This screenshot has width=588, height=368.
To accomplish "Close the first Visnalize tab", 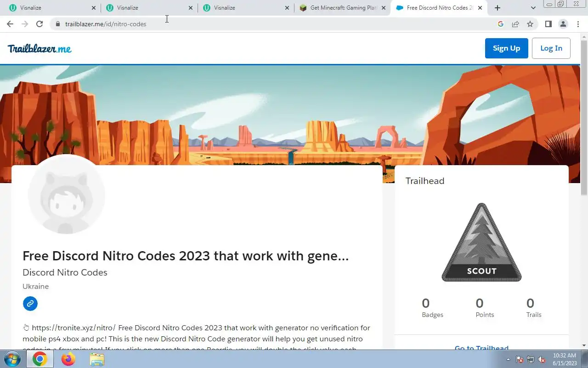I will [x=94, y=8].
